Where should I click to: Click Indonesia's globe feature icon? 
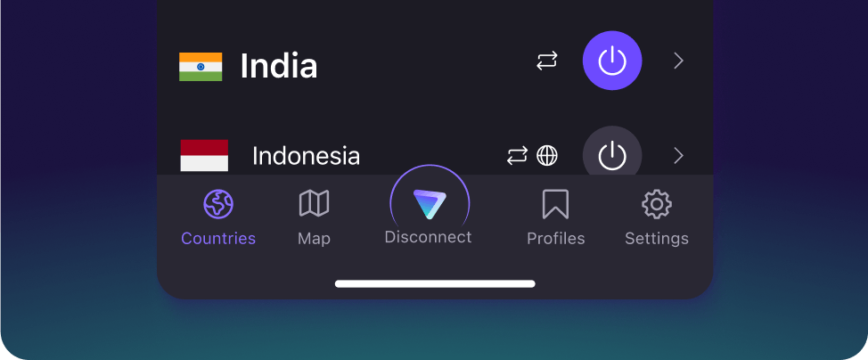(547, 156)
